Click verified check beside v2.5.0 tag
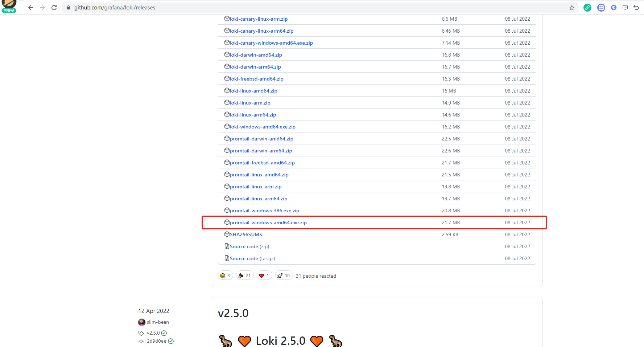This screenshot has height=347, width=644. [x=164, y=333]
